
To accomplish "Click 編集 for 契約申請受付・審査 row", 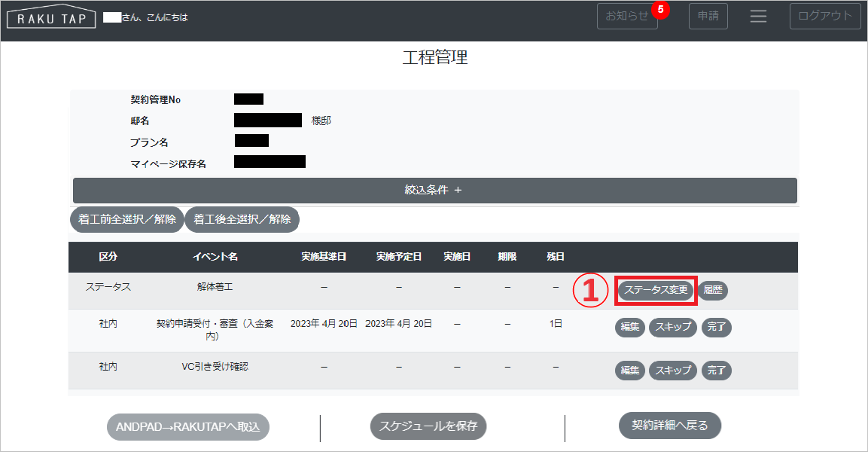I will [x=630, y=327].
